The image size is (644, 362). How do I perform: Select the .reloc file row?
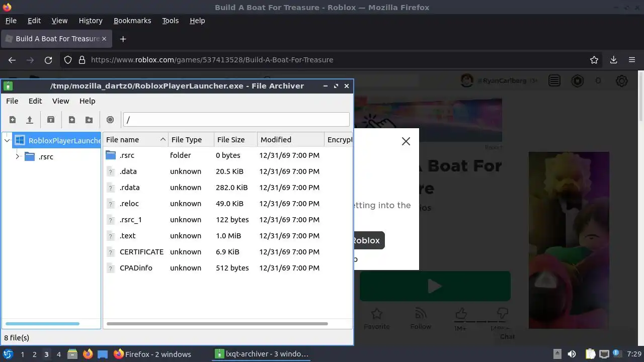(x=227, y=204)
